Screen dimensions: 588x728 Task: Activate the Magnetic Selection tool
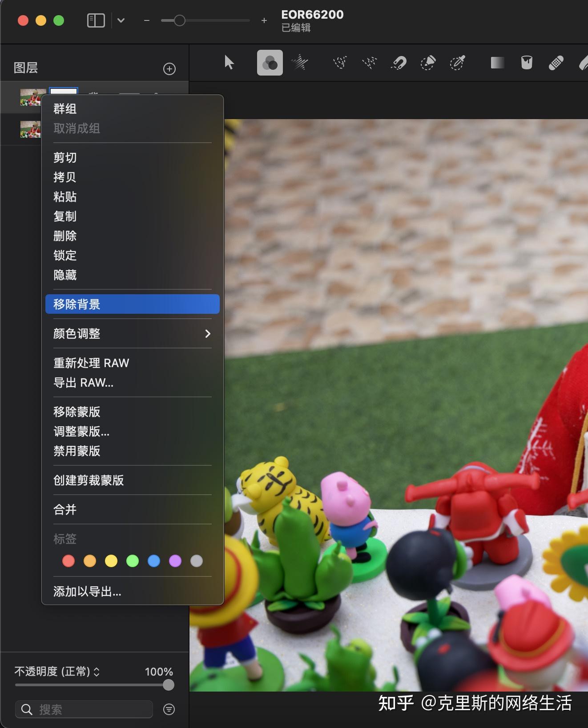399,63
